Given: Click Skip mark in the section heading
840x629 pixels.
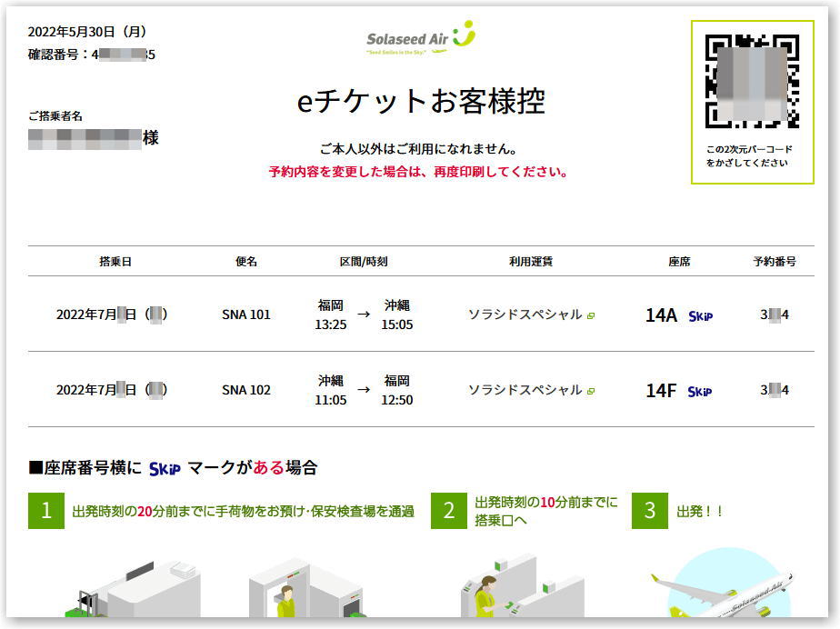Looking at the screenshot, I should coord(165,469).
